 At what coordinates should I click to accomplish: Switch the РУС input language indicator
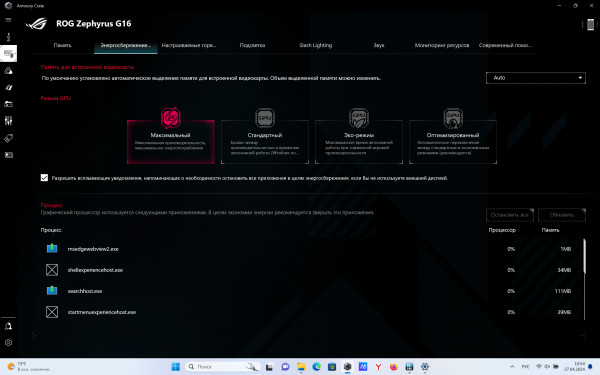[x=526, y=367]
